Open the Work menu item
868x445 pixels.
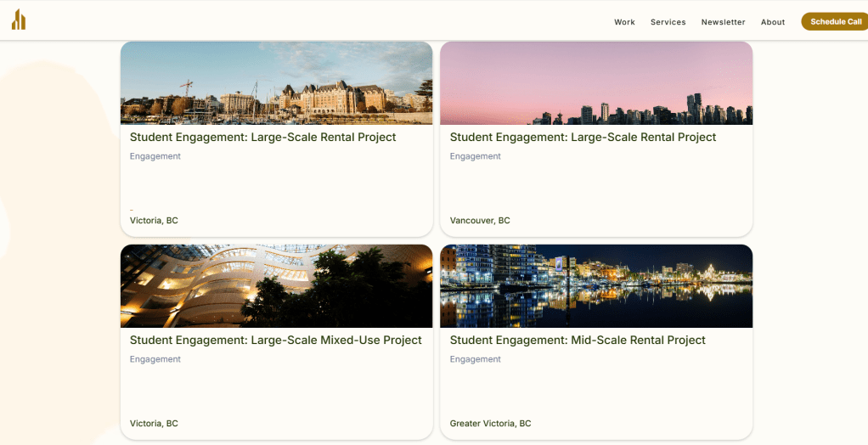pyautogui.click(x=624, y=22)
